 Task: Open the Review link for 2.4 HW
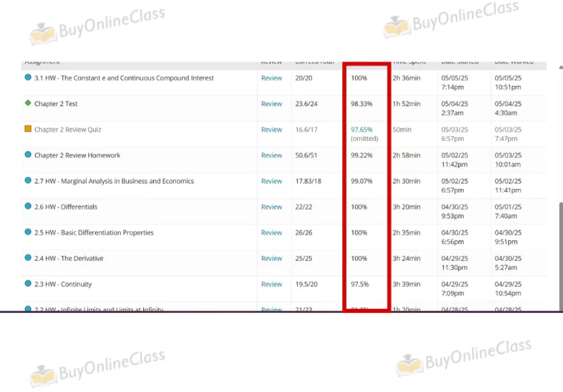[271, 259]
